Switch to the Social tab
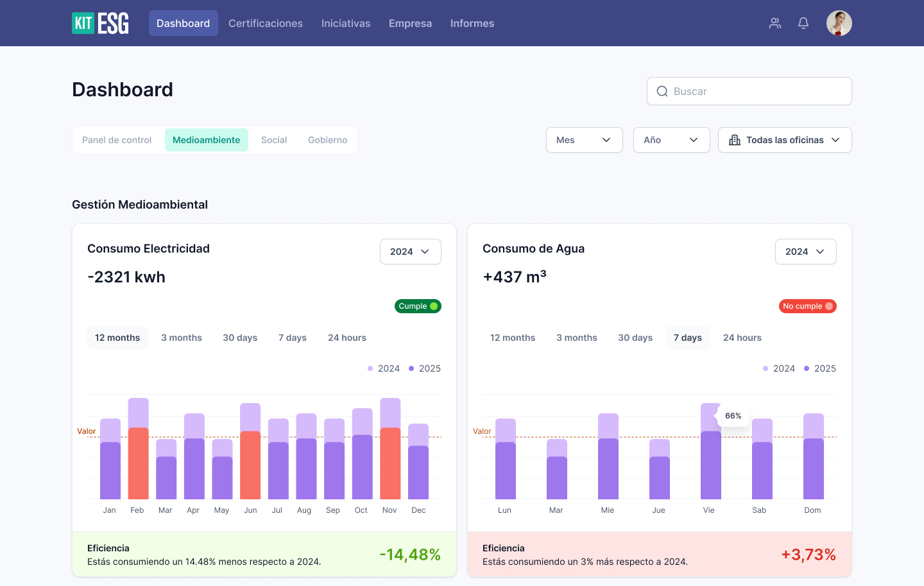 [x=274, y=140]
